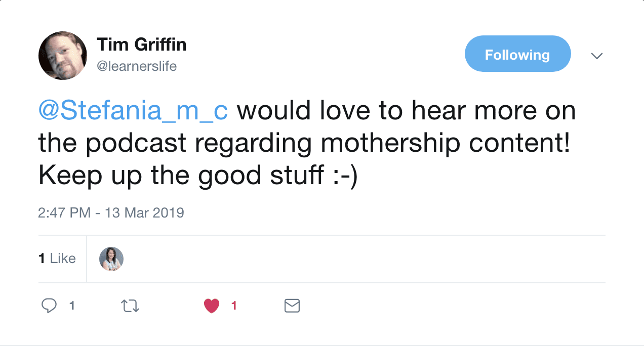Viewport: 644px width, 346px height.
Task: View the '1 Like' list
Action: pyautogui.click(x=57, y=258)
